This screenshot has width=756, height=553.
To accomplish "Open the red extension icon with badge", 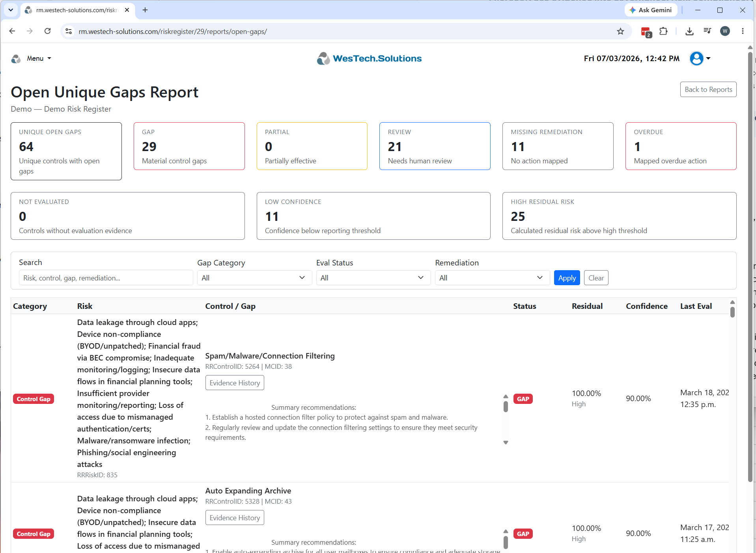I will (646, 32).
